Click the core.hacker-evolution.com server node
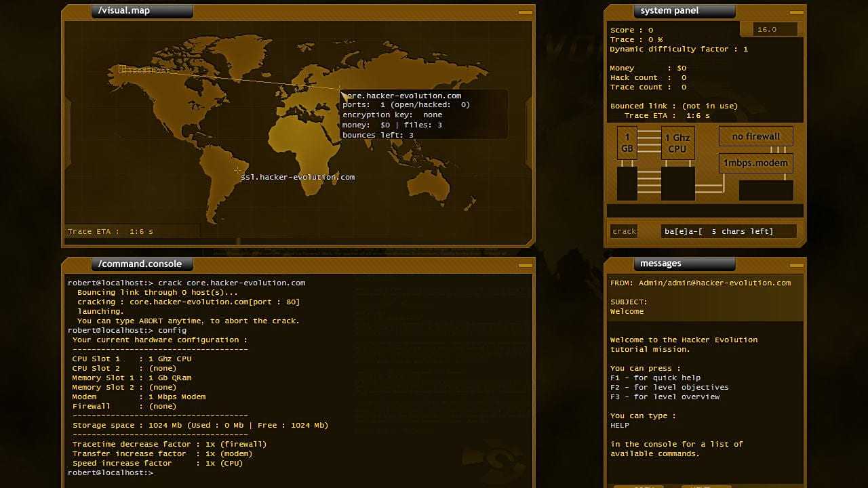The image size is (868, 488). (340, 88)
